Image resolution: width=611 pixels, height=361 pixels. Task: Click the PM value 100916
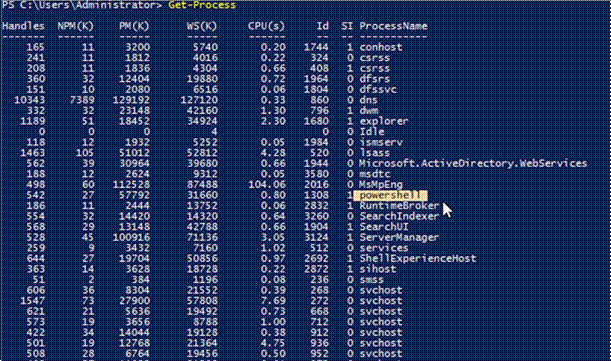[x=131, y=237]
